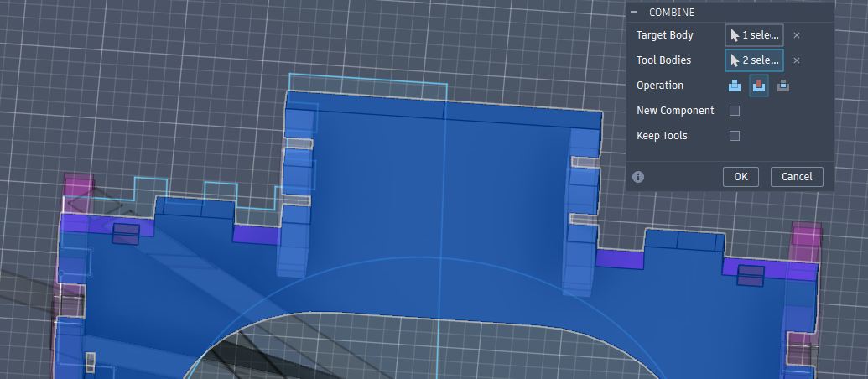
Task: Select the Join operation icon
Action: [x=734, y=86]
